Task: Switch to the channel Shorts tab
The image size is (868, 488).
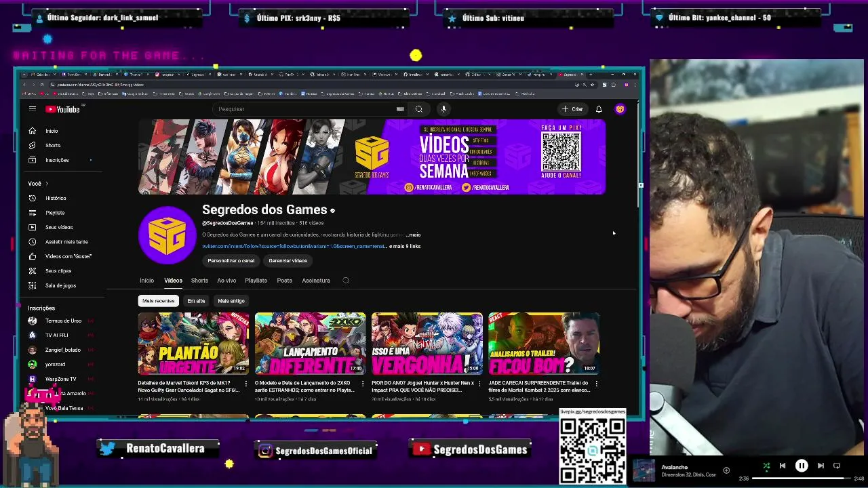Action: click(199, 281)
